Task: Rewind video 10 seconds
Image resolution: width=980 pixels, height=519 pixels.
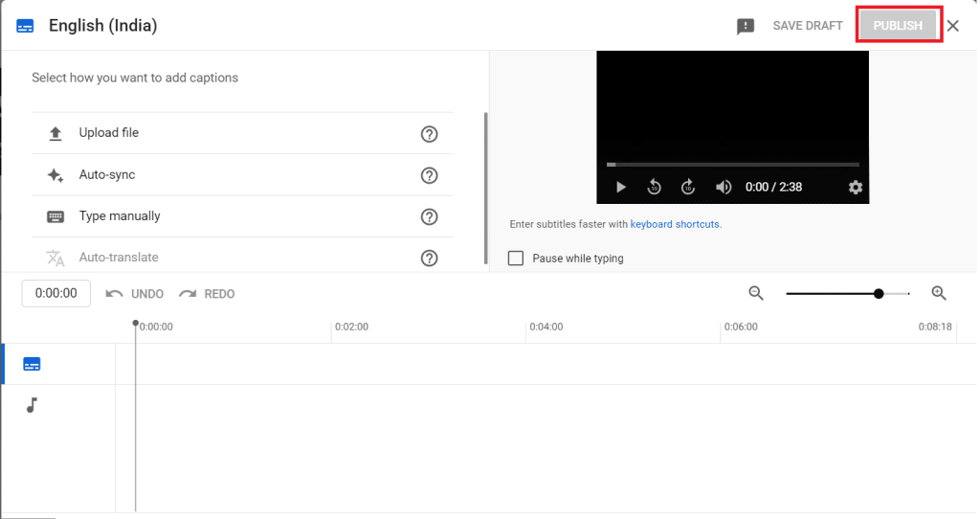Action: [655, 187]
